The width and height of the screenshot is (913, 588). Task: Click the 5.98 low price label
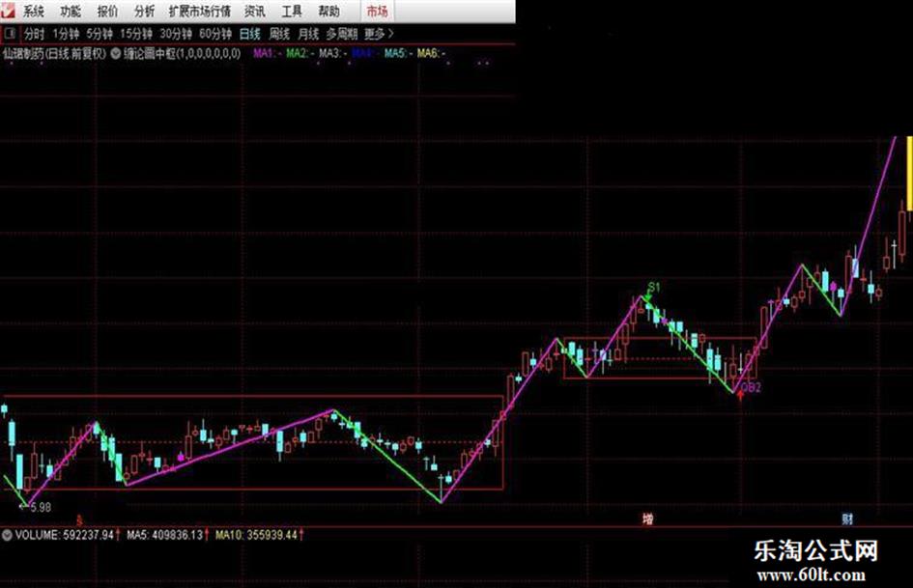pos(41,507)
